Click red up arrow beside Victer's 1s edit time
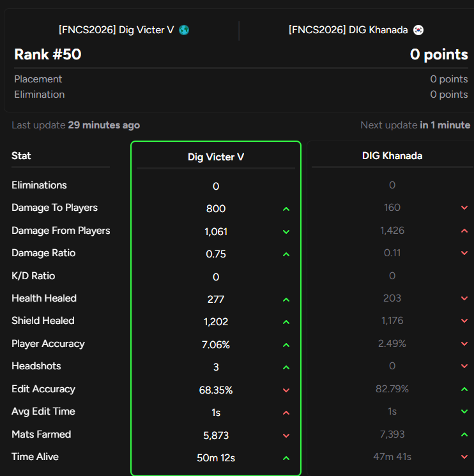Screen dimensions: 474x476 click(286, 413)
